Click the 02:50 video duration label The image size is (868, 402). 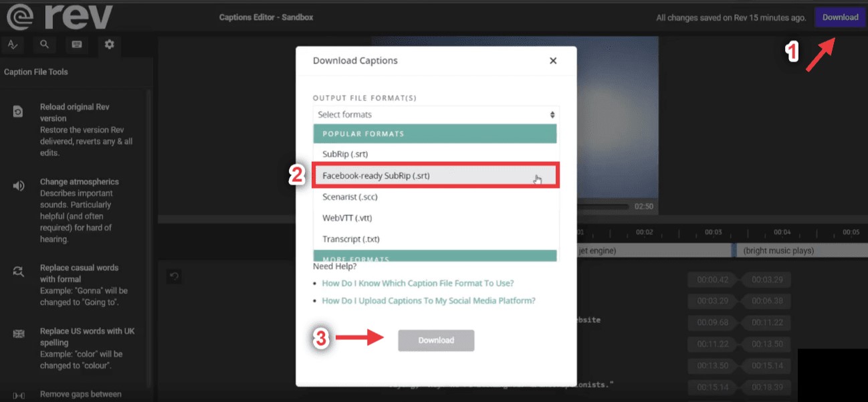[643, 207]
